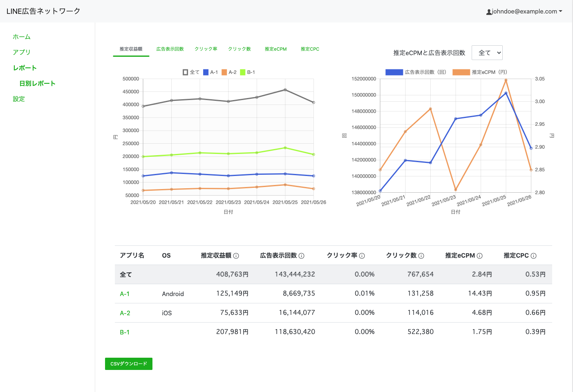Select the 推定収益額 chart tab
Screen dimensions: 573x392
tap(131, 49)
